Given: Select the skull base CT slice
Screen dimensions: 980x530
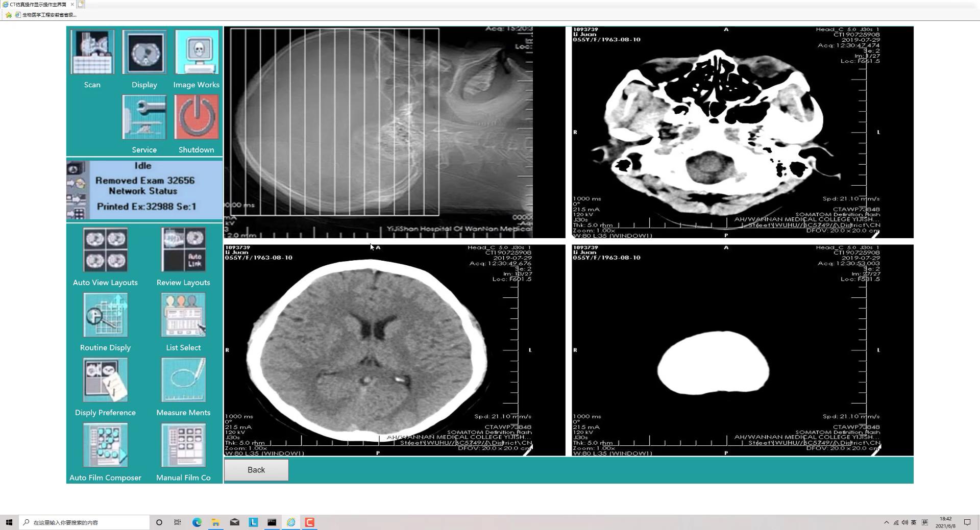Looking at the screenshot, I should 743,132.
